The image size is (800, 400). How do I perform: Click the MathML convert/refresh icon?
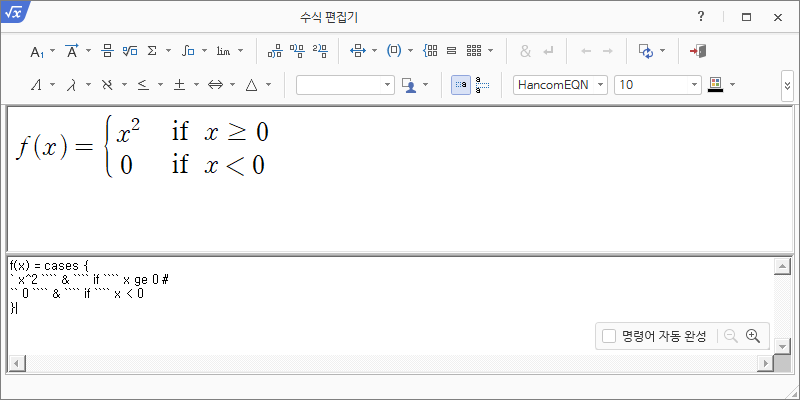646,51
